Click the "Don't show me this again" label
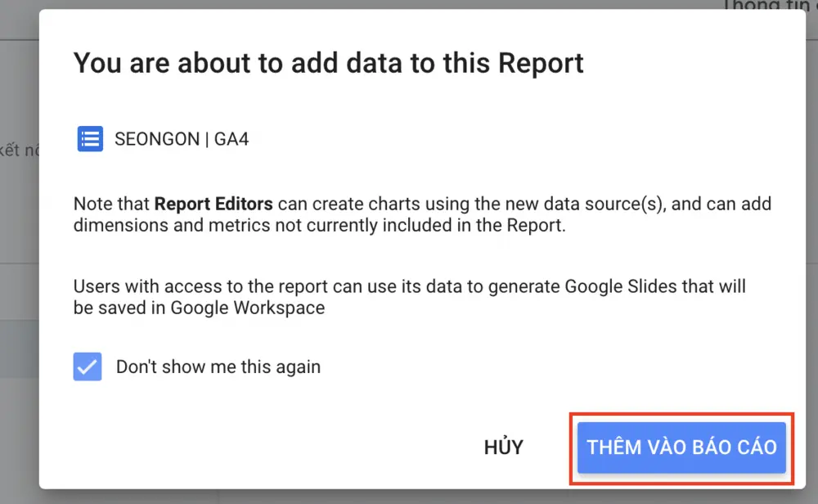The image size is (818, 504). coord(218,367)
